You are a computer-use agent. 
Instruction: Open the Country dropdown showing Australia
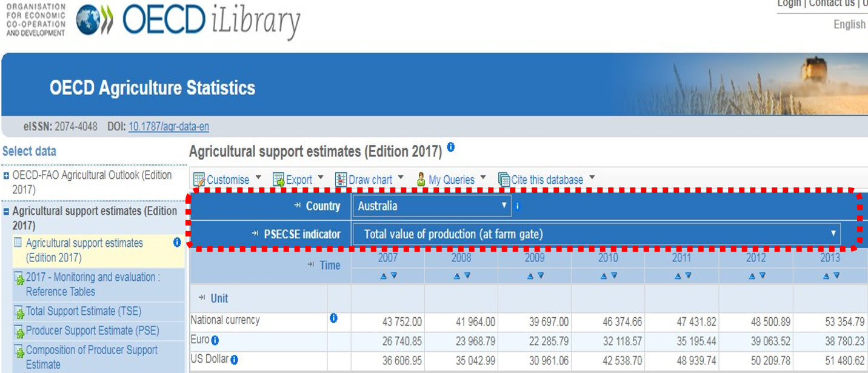click(x=432, y=206)
